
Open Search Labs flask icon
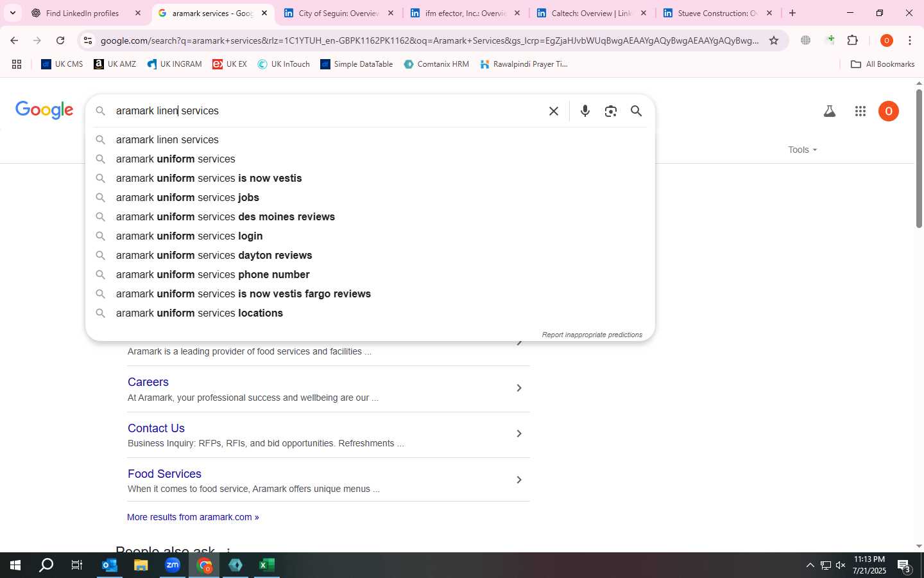pyautogui.click(x=830, y=111)
